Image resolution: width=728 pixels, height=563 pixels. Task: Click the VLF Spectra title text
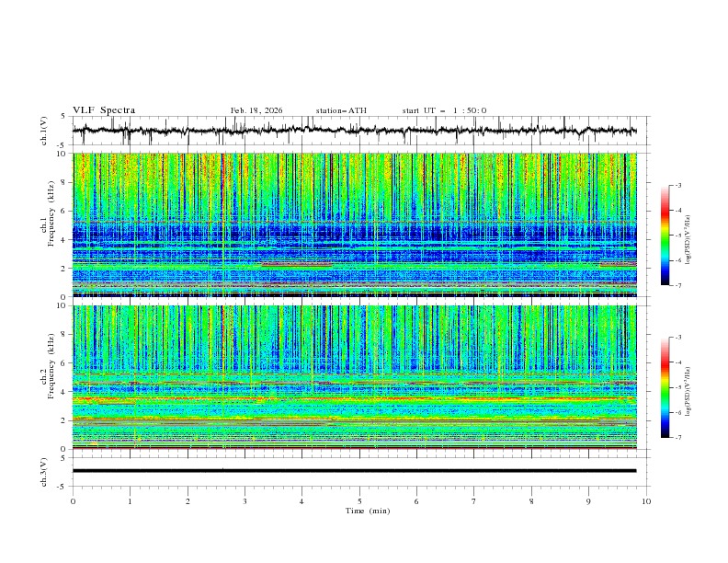(x=104, y=110)
